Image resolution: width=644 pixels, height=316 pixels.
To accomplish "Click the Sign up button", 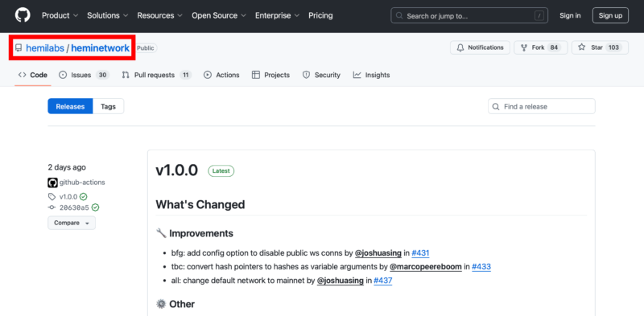I will (610, 15).
